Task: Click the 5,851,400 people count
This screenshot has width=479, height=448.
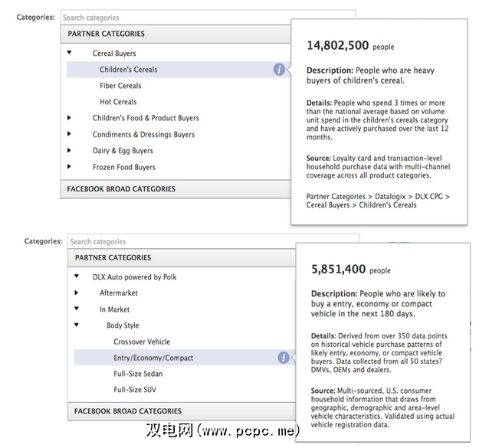Action: click(x=351, y=270)
